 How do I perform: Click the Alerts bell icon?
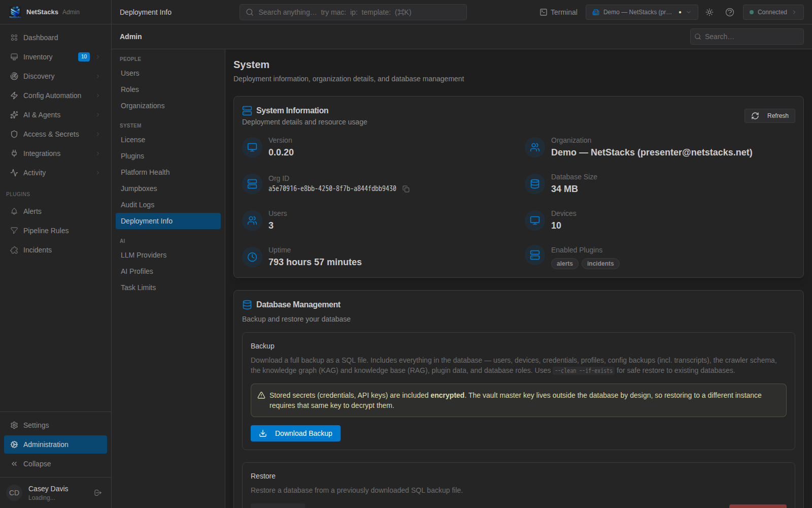click(14, 211)
